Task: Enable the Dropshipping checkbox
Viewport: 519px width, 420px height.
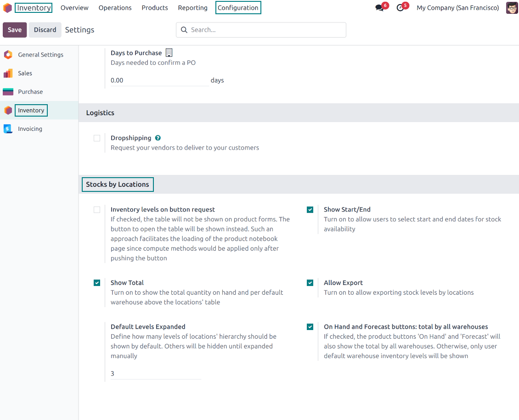Action: [97, 138]
